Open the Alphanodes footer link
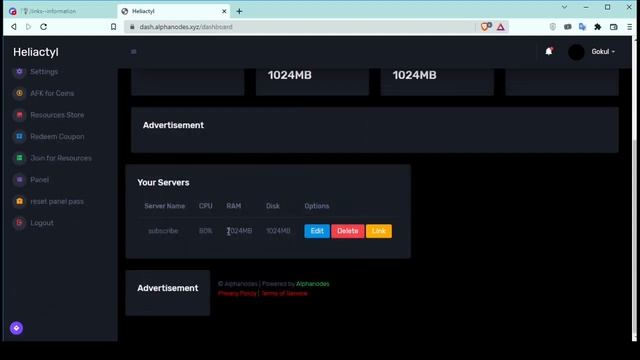 (313, 284)
